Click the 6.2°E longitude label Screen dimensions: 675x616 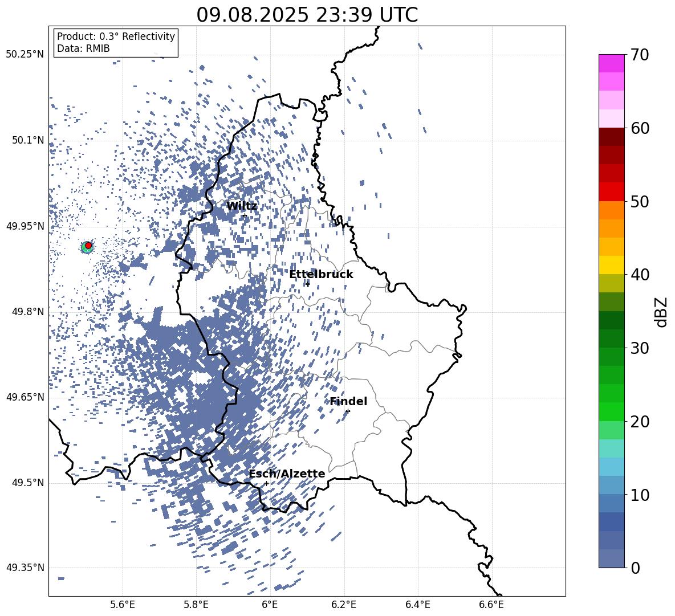344,605
